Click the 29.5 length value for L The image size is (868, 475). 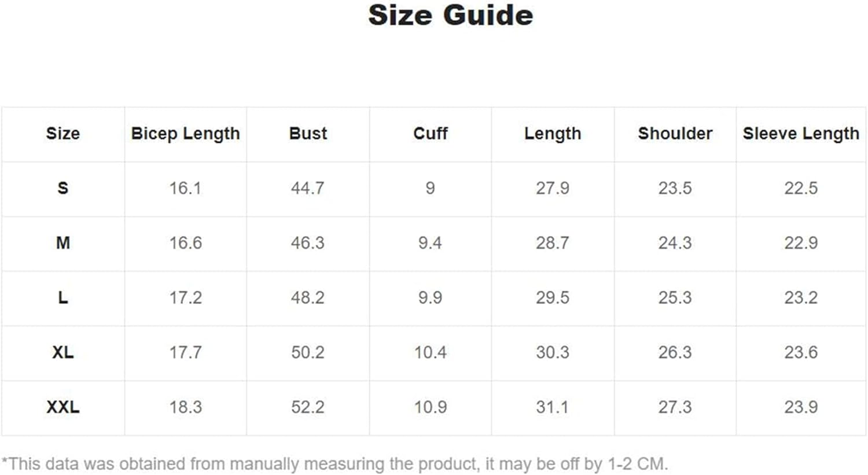[x=553, y=297]
